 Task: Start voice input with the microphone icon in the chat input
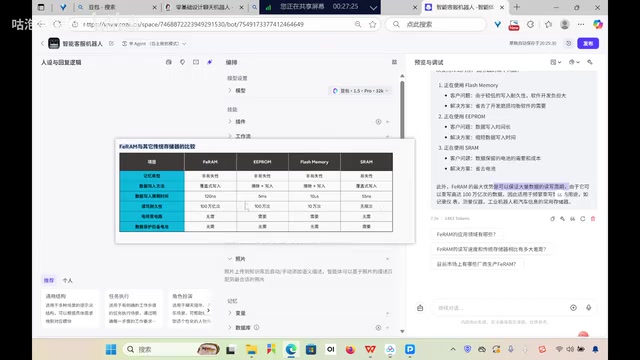coord(589,308)
